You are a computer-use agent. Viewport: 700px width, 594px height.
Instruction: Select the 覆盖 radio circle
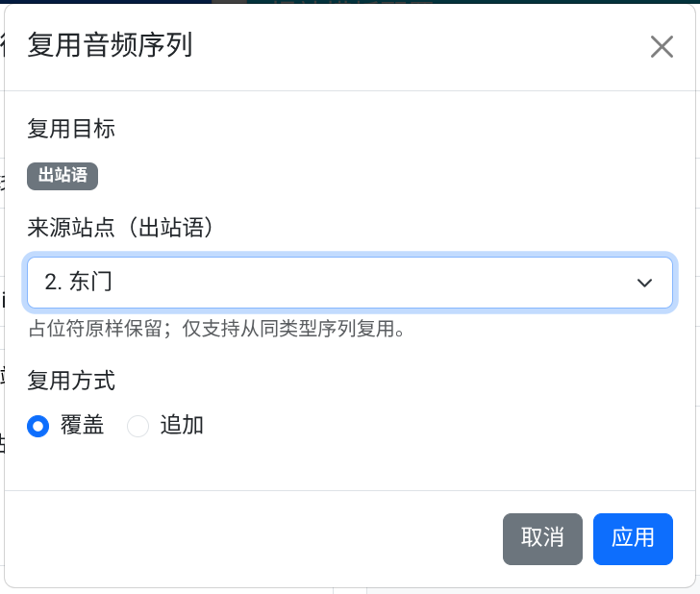(38, 426)
